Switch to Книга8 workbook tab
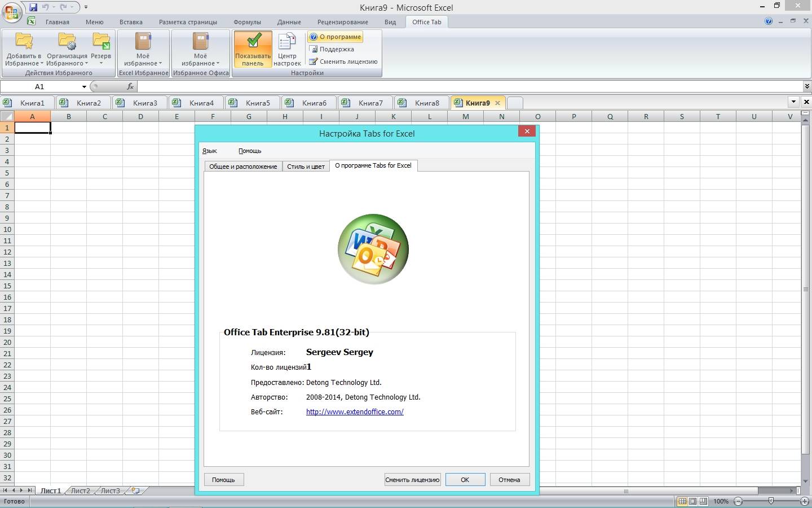The height and width of the screenshot is (508, 812). [x=421, y=103]
